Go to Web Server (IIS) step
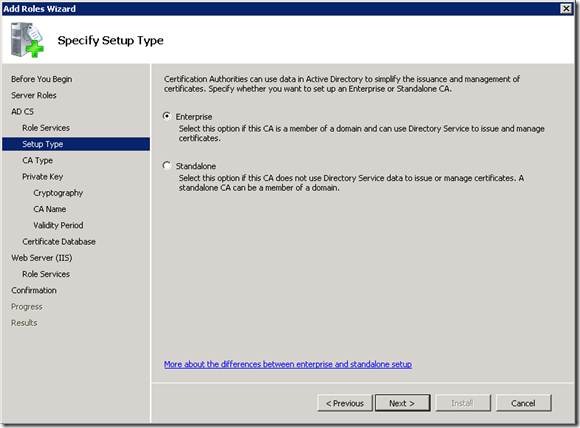 tap(41, 258)
